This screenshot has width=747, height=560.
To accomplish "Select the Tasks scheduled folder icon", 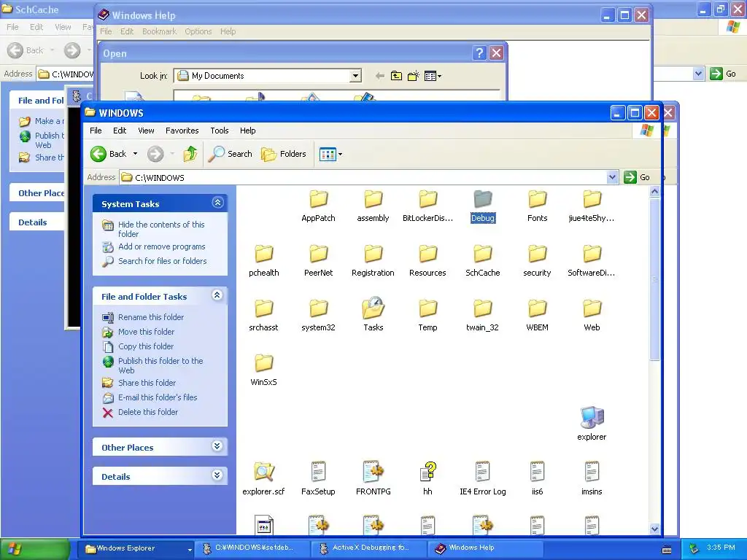I will (373, 308).
